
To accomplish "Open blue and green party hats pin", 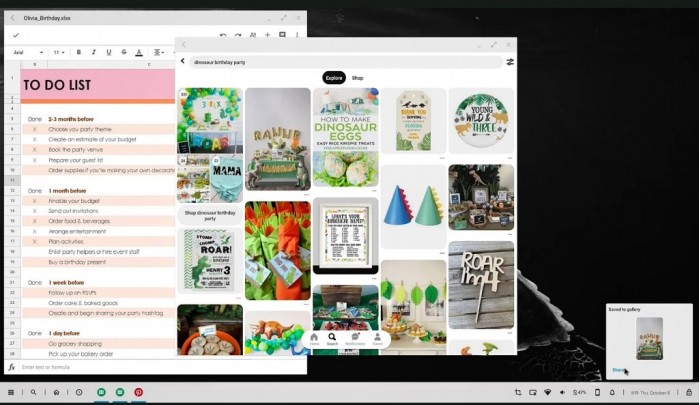I will (413, 206).
